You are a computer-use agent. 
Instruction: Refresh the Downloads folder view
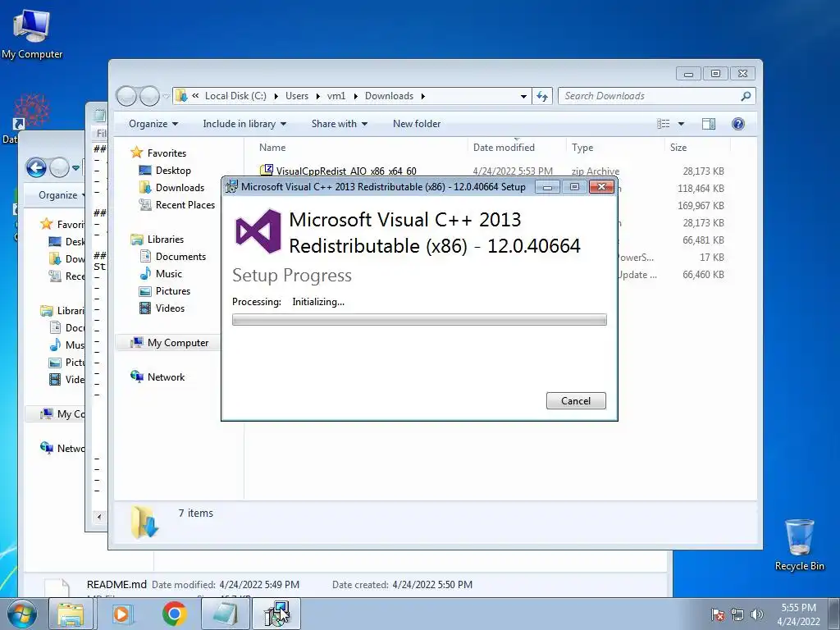(542, 97)
